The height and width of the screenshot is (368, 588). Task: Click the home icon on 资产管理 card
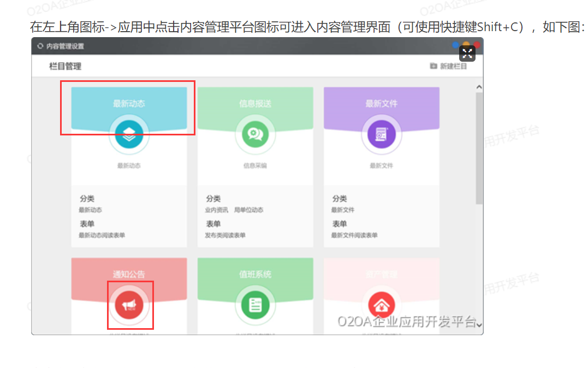click(x=381, y=305)
